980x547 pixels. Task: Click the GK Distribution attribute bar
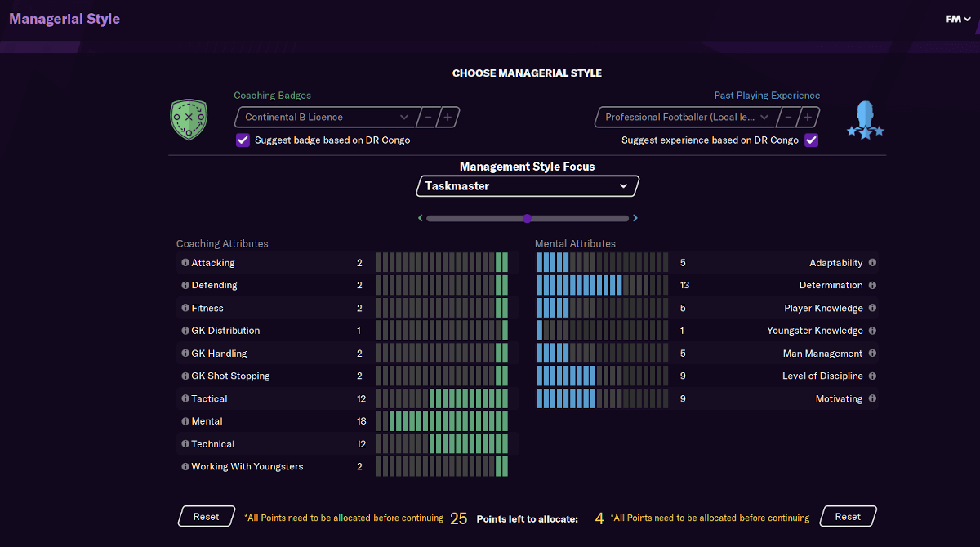point(442,331)
